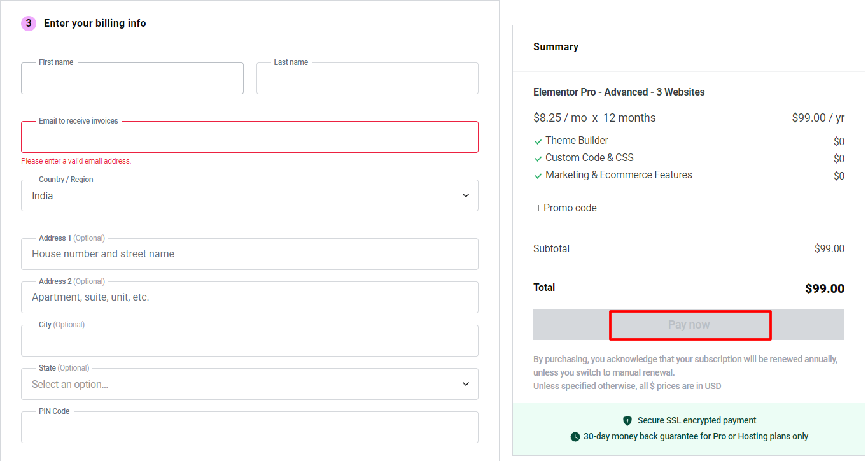
Task: Click the 'Theme Builder' feature text
Action: pos(577,141)
